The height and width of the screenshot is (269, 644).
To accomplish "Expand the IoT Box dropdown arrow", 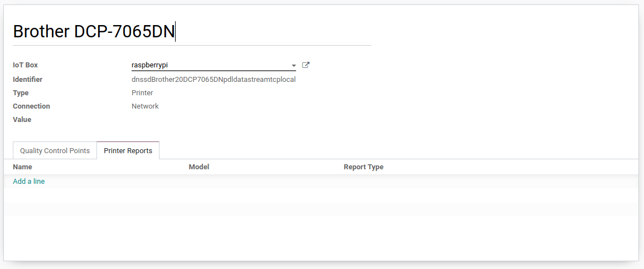I will click(x=293, y=66).
